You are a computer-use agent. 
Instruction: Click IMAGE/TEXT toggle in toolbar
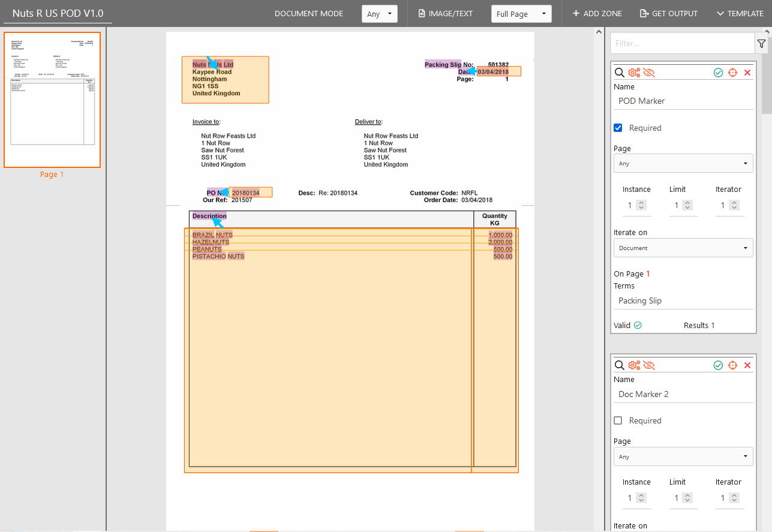pyautogui.click(x=446, y=13)
